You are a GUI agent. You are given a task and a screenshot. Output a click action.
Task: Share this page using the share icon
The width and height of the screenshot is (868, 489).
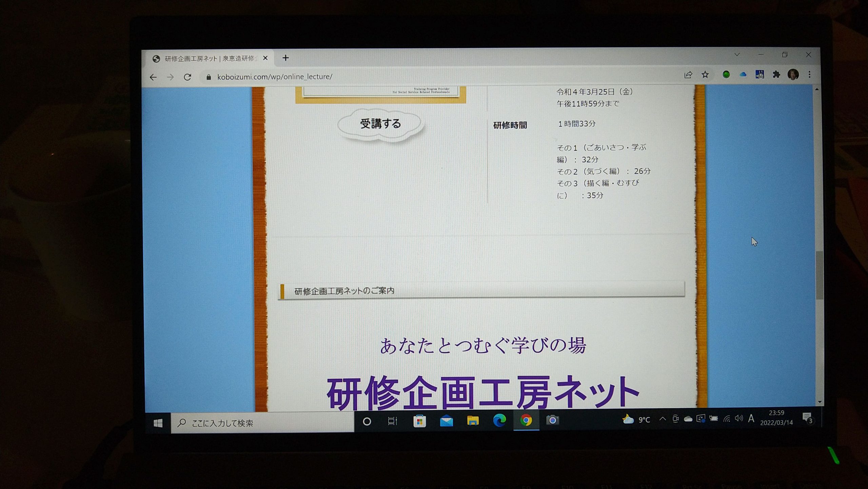pos(688,75)
